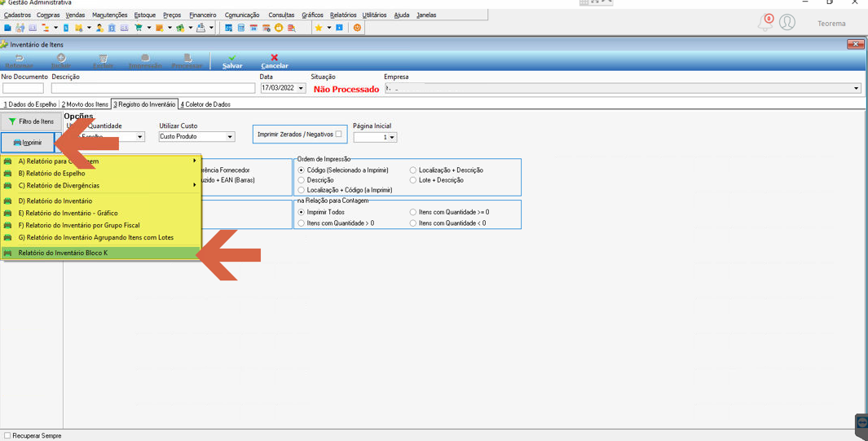Click the bank building toolbar icon
The width and height of the screenshot is (868, 441).
point(112,27)
